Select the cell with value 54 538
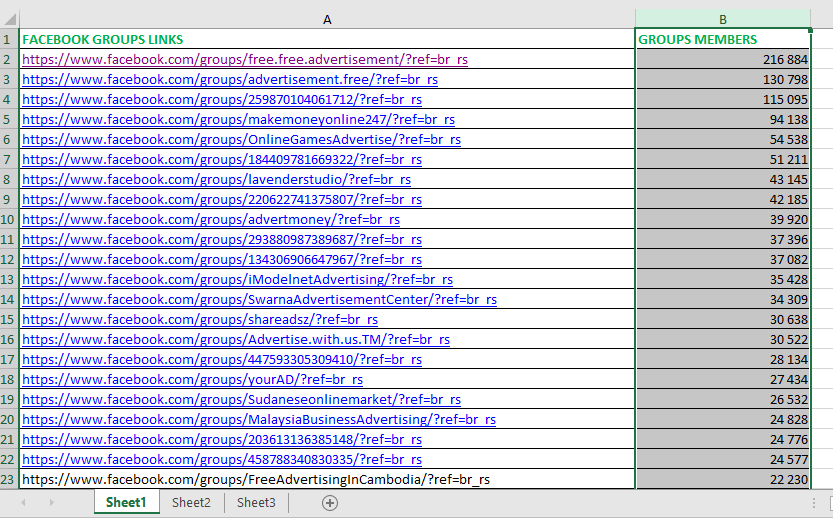Viewport: 833px width, 518px height. [722, 140]
